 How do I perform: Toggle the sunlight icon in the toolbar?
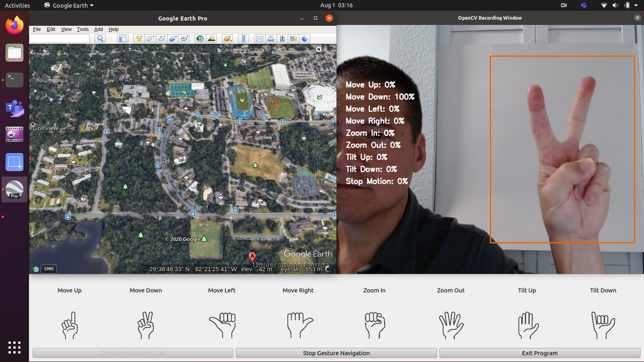coord(211,39)
